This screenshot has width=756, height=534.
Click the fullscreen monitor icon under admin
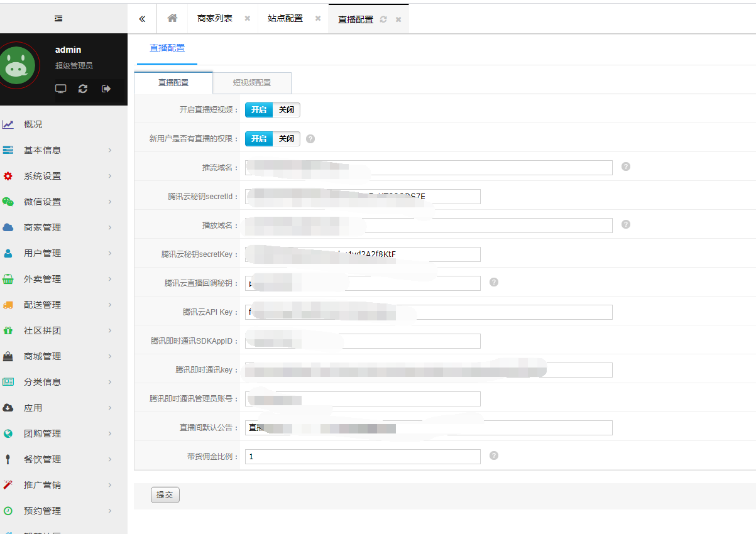pos(60,89)
